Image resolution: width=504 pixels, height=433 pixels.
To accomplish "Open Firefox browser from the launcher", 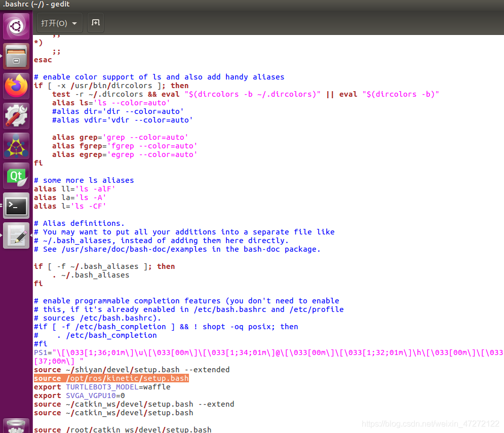I will coord(16,86).
